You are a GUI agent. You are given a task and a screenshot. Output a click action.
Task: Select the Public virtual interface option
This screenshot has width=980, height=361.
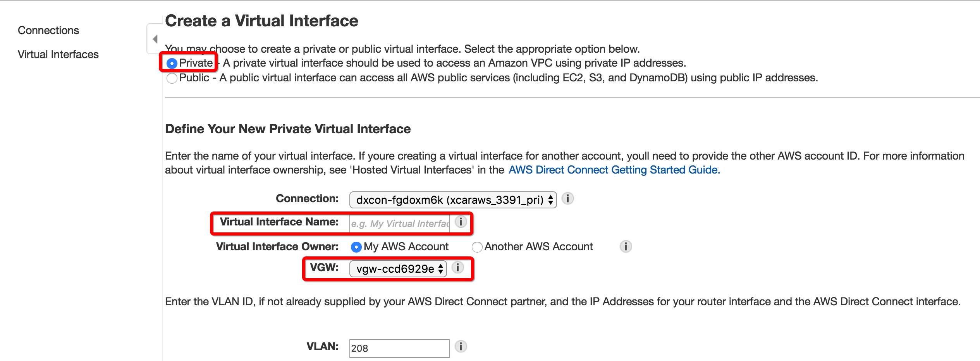click(172, 78)
